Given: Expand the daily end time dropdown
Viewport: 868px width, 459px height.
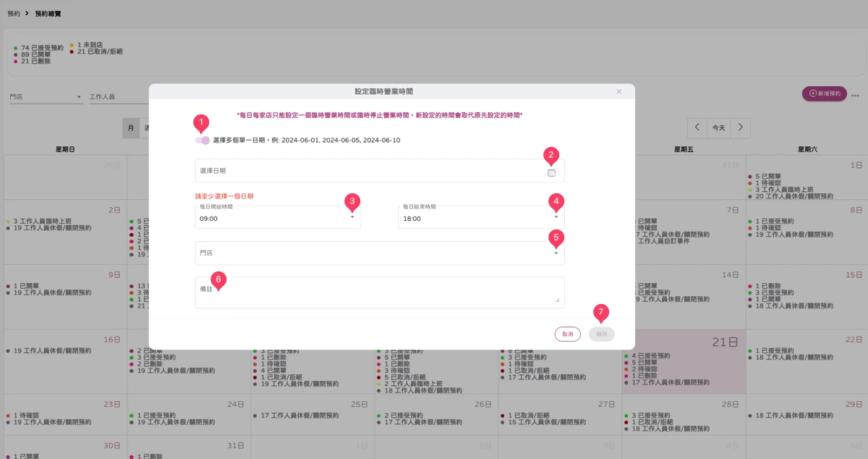Looking at the screenshot, I should (x=556, y=217).
